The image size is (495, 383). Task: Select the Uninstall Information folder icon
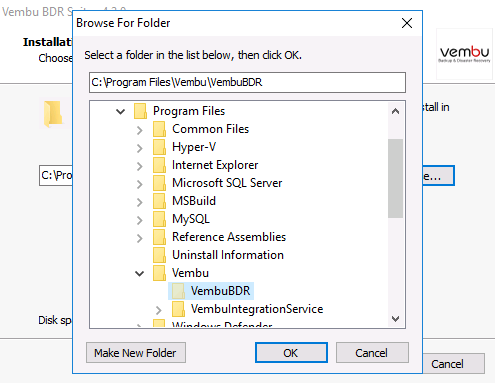click(x=159, y=255)
